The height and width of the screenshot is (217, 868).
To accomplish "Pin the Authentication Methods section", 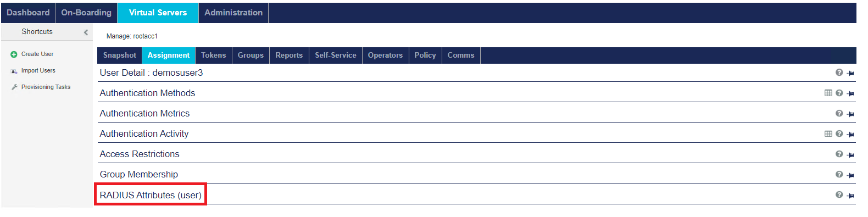I will coord(850,93).
